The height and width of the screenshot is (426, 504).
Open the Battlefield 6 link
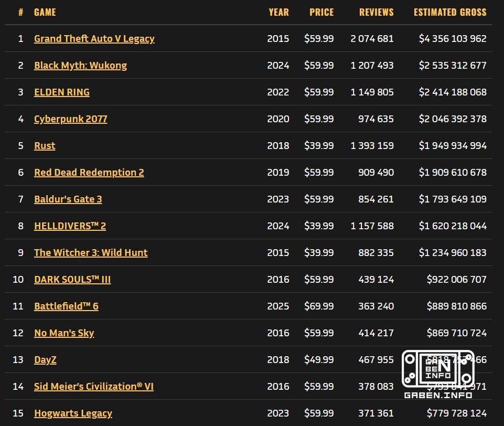click(66, 306)
